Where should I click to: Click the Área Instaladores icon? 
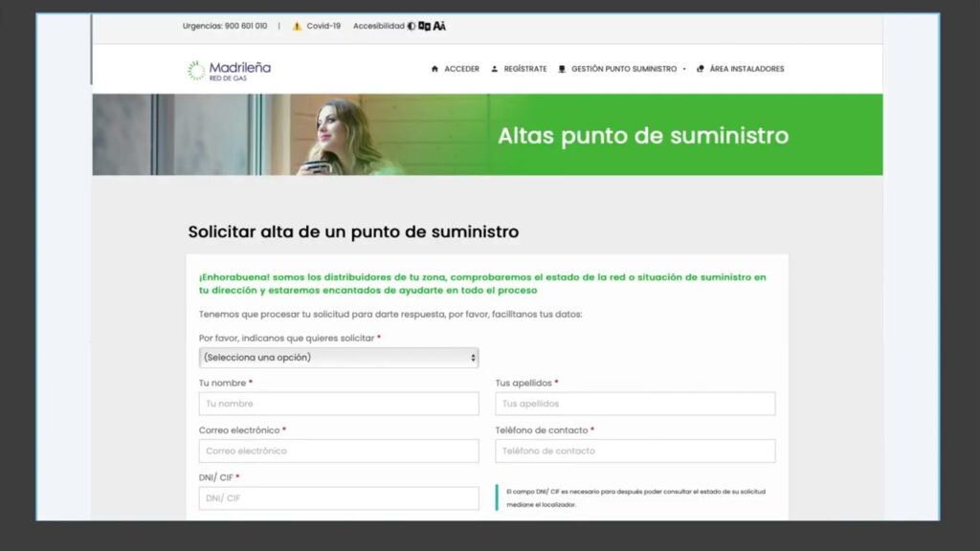pyautogui.click(x=701, y=69)
